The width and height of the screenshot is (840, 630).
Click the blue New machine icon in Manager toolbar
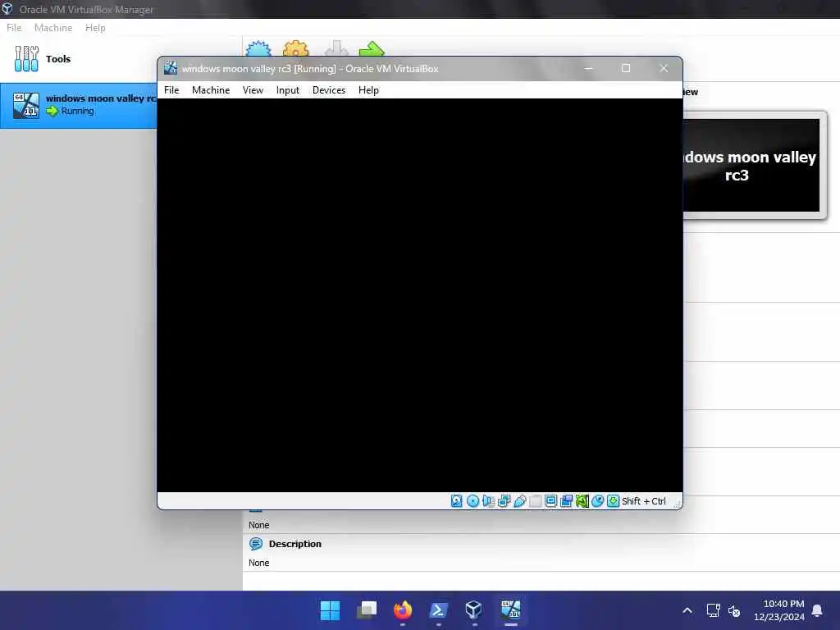click(258, 48)
